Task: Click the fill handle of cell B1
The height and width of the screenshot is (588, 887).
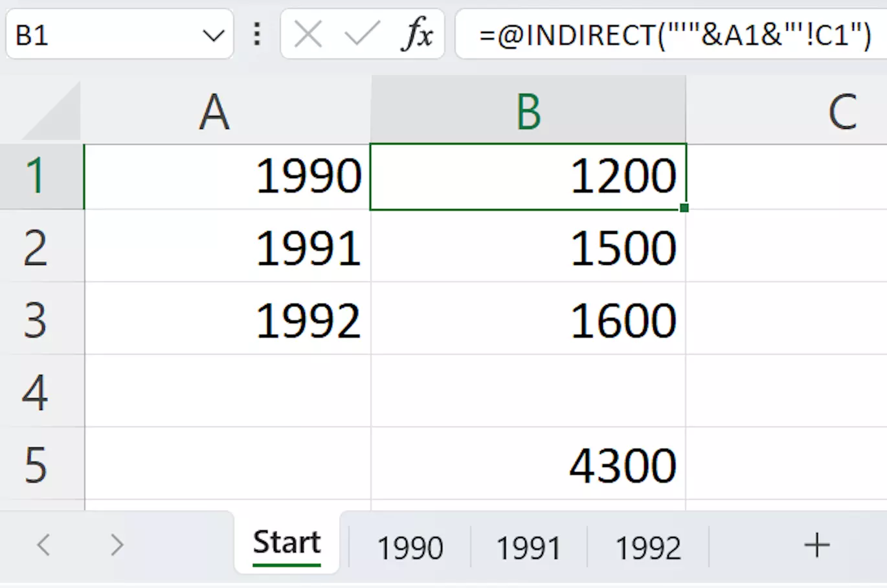Action: coord(684,208)
